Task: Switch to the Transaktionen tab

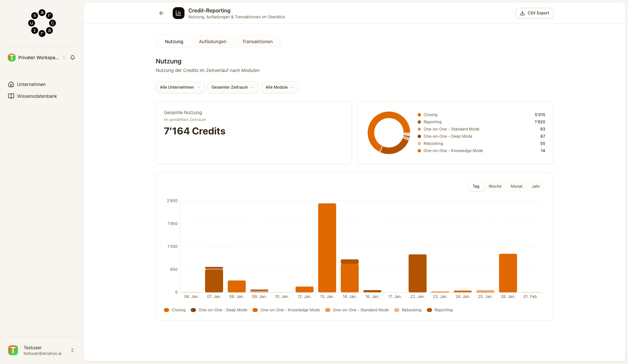Action: point(257,42)
